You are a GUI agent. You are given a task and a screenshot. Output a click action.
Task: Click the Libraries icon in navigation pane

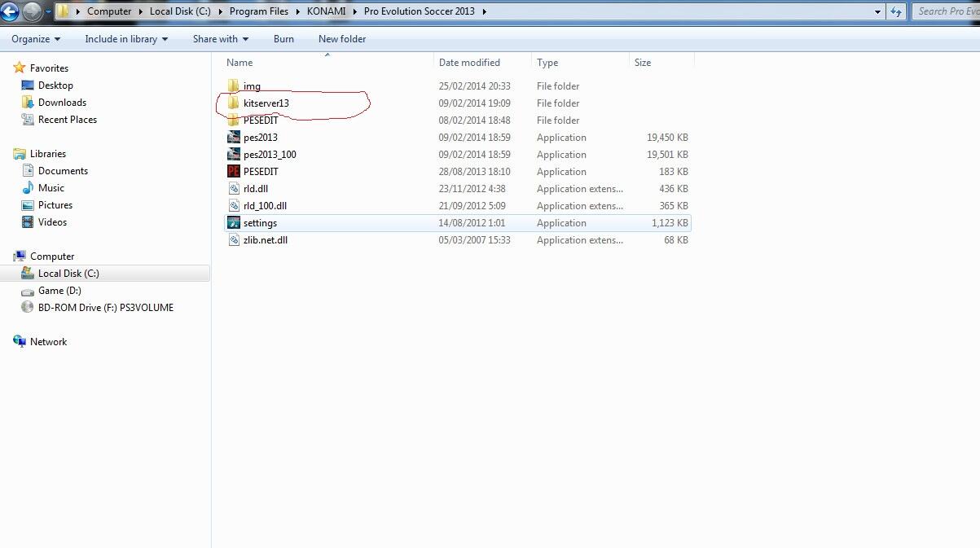click(20, 153)
